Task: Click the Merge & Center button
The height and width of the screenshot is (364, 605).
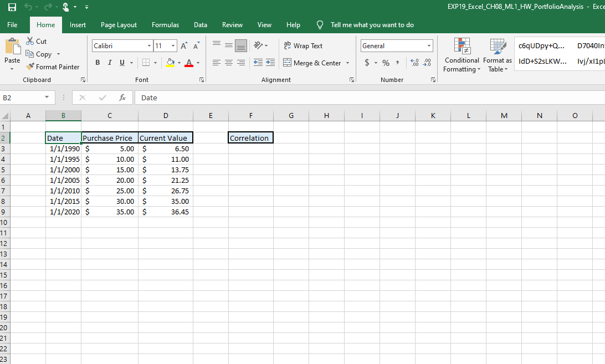Action: click(x=312, y=63)
